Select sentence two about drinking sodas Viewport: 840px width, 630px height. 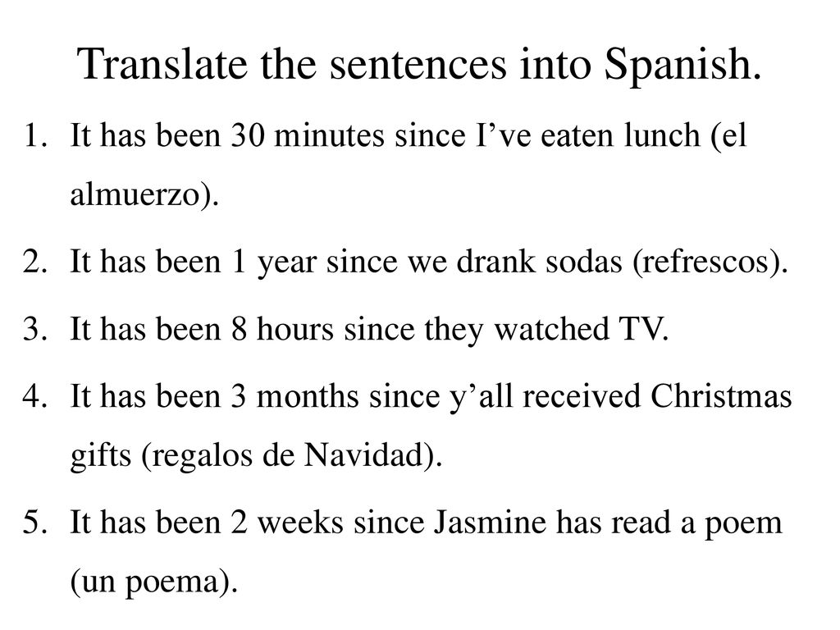[x=428, y=262]
